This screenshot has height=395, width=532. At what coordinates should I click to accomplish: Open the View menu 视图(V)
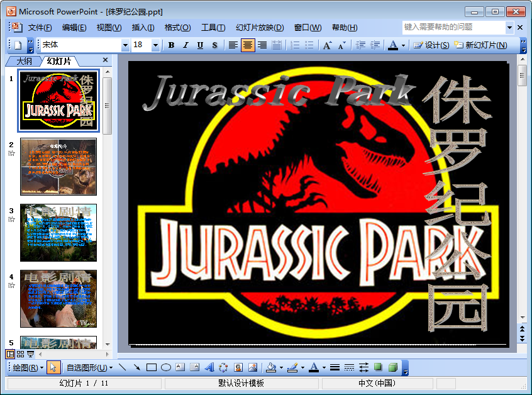click(x=109, y=28)
